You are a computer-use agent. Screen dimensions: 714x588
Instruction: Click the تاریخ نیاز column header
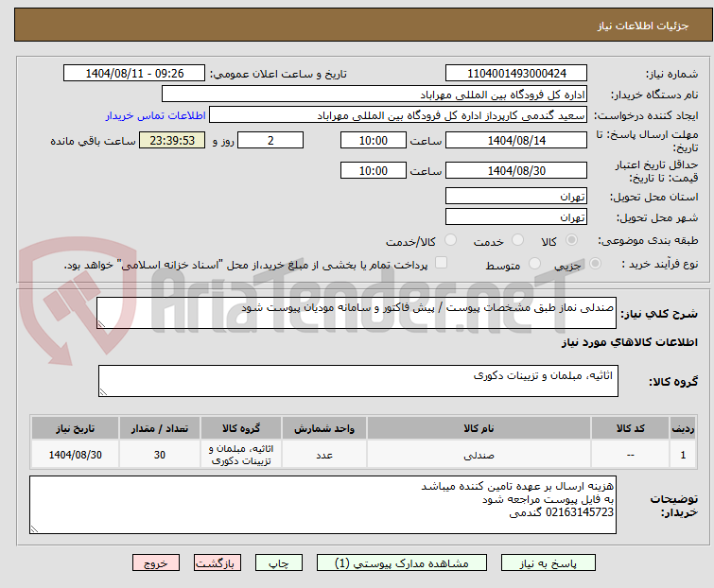pos(75,428)
